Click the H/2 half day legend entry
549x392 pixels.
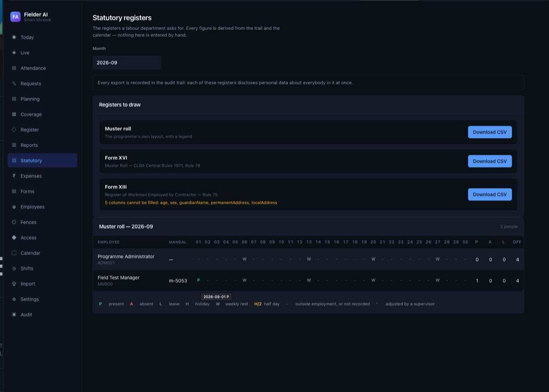tap(267, 304)
